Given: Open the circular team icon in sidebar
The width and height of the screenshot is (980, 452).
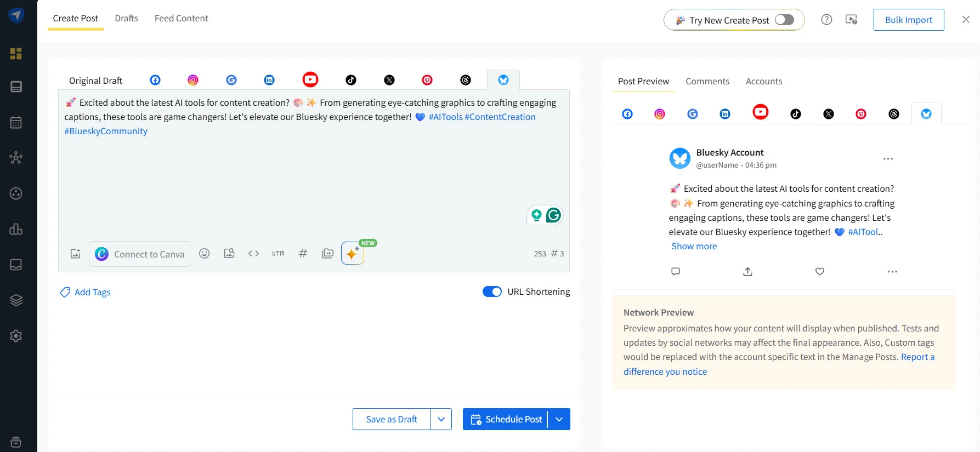Looking at the screenshot, I should (16, 193).
